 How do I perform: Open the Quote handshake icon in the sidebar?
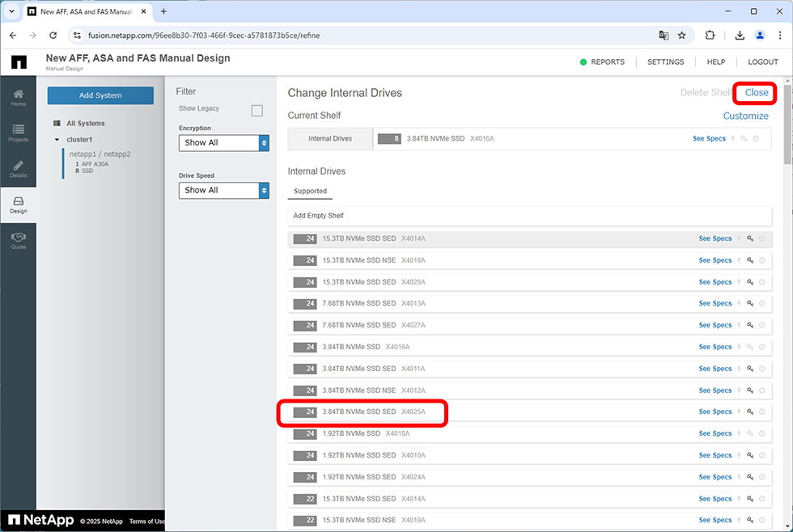[18, 240]
